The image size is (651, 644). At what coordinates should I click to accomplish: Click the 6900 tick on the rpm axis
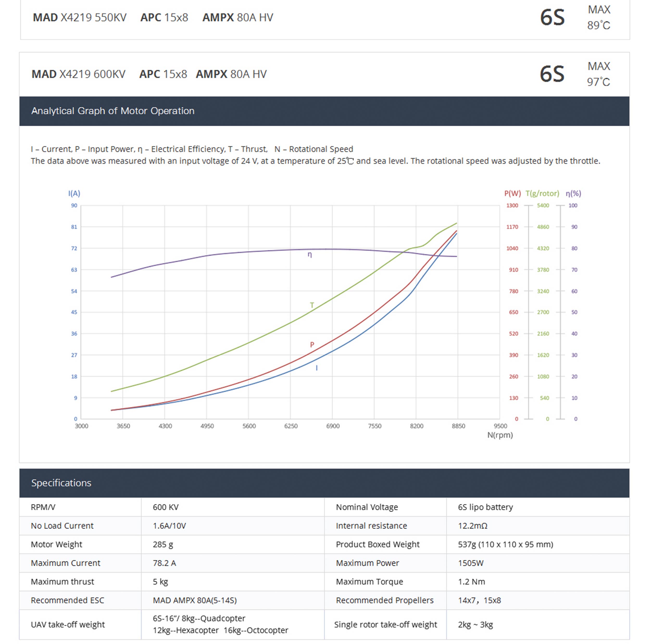333,426
